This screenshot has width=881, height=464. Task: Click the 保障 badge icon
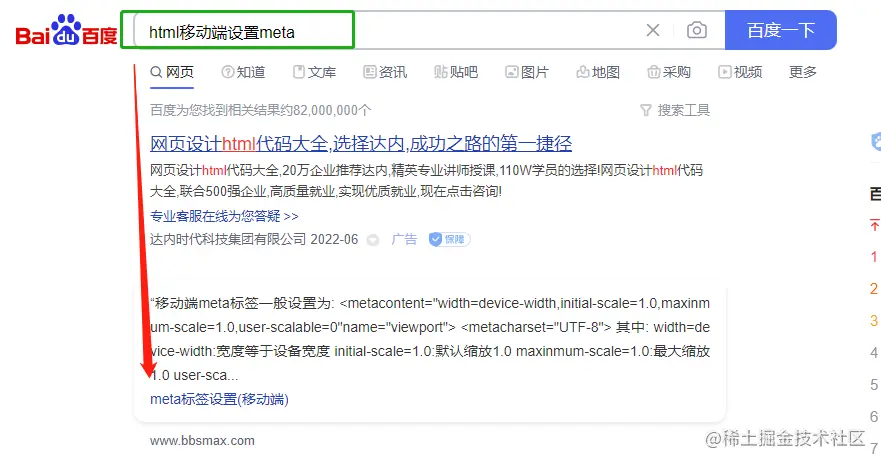[449, 239]
